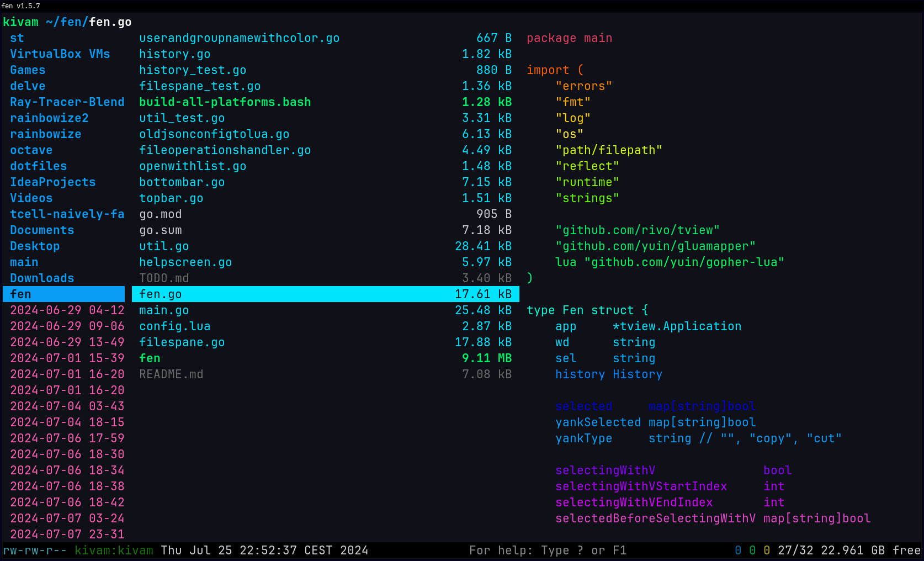Select the 'fen' executable in middle pane

coord(326,358)
